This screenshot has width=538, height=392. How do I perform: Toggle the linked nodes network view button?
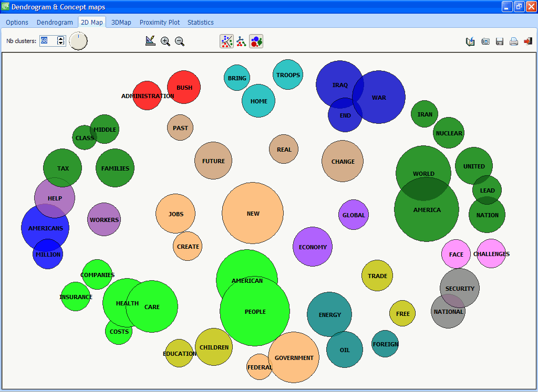tap(241, 41)
